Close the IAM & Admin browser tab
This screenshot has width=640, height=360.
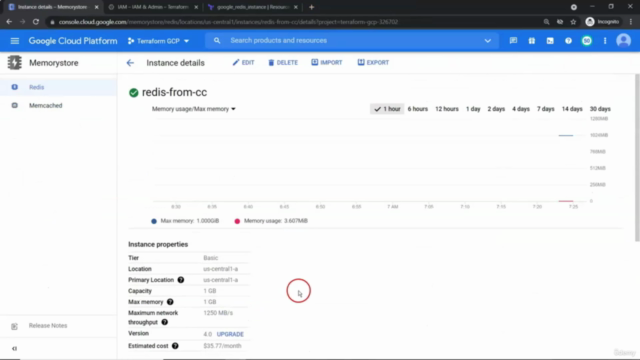196,7
